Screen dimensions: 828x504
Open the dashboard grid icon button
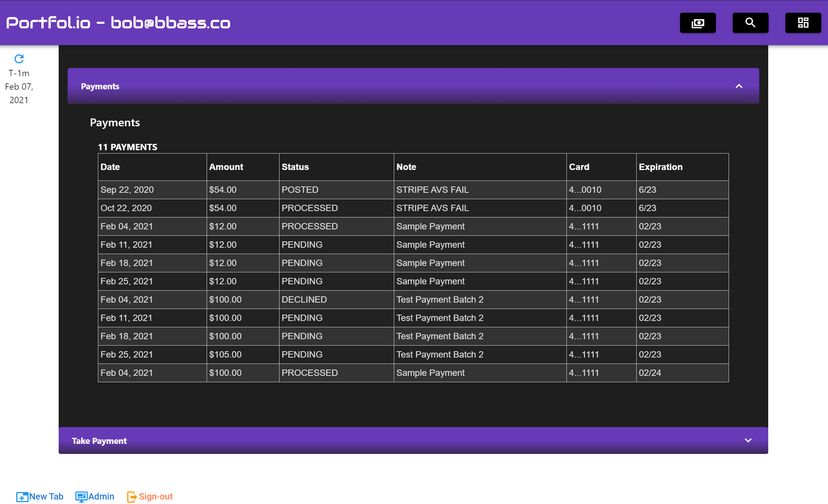[803, 23]
